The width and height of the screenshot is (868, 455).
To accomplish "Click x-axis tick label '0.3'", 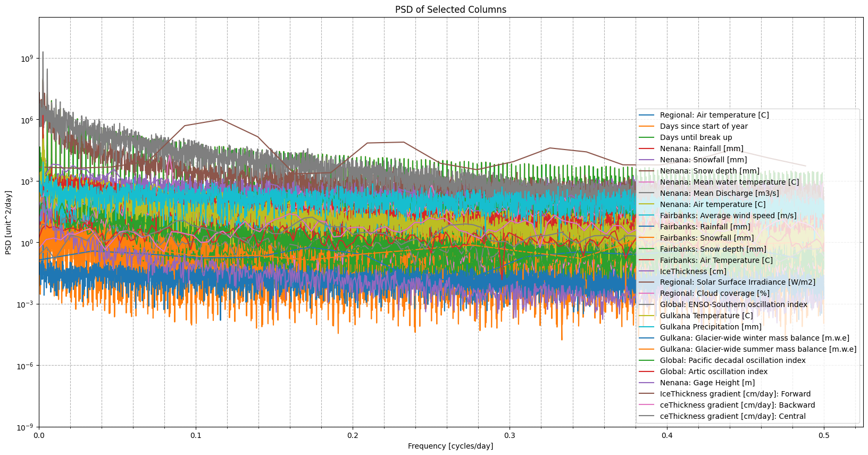I will coord(510,435).
